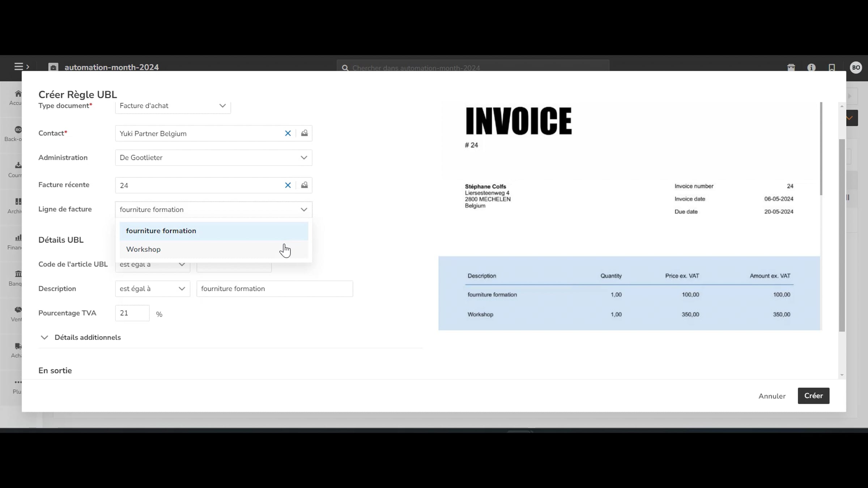Select Workshop option in dropdown list
Screen dimensions: 868x488
(143, 249)
